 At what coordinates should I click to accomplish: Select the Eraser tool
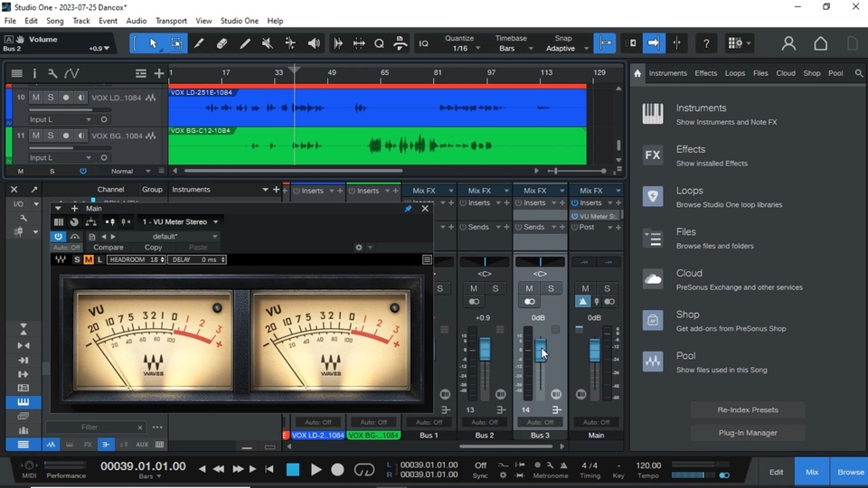(222, 43)
